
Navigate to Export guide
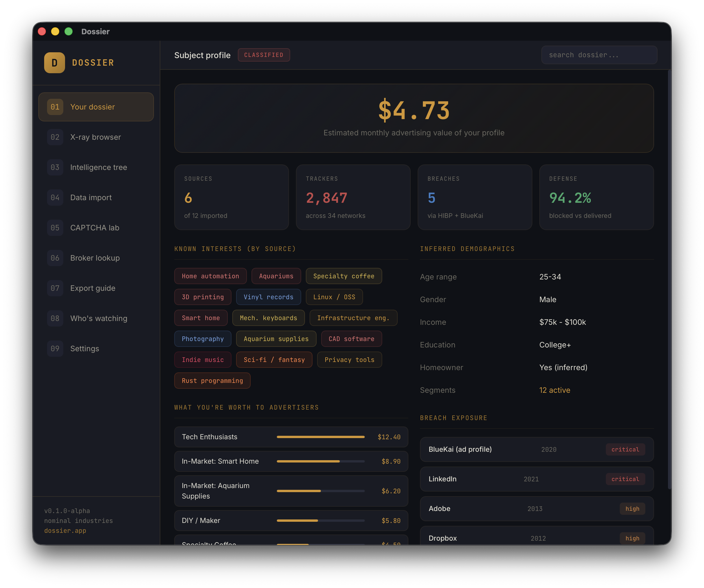pyautogui.click(x=93, y=288)
